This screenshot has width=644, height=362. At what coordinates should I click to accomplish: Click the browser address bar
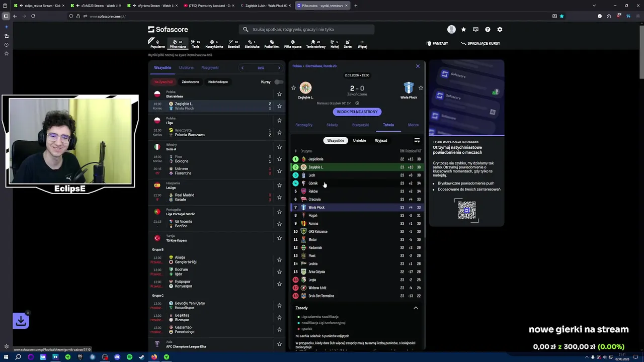[x=317, y=16]
